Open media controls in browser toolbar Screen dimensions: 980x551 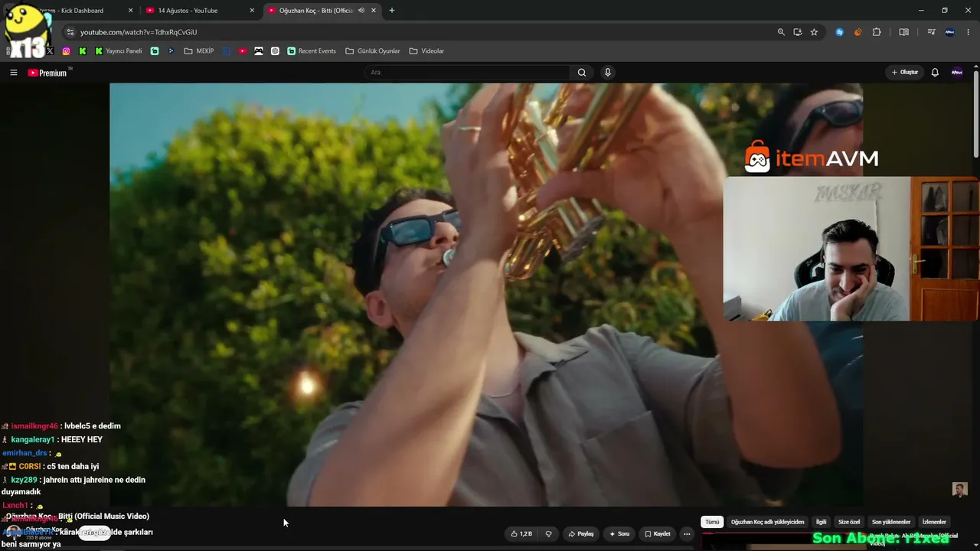click(931, 32)
